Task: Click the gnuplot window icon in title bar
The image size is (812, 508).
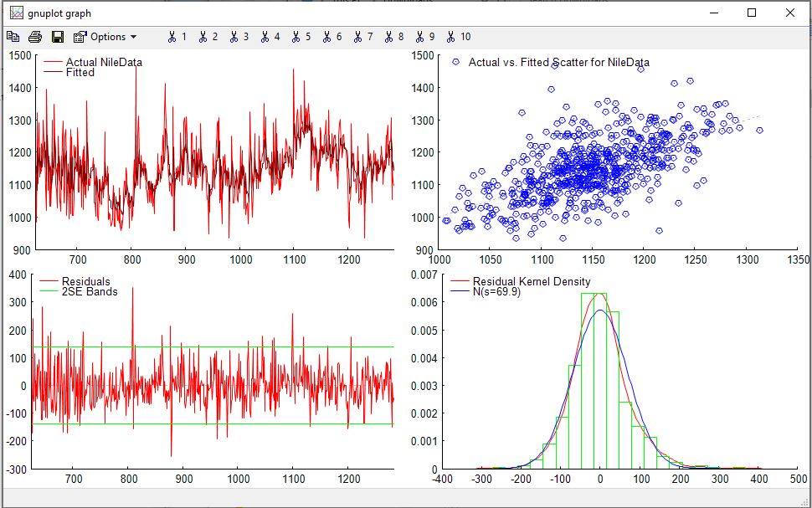Action: [16, 13]
